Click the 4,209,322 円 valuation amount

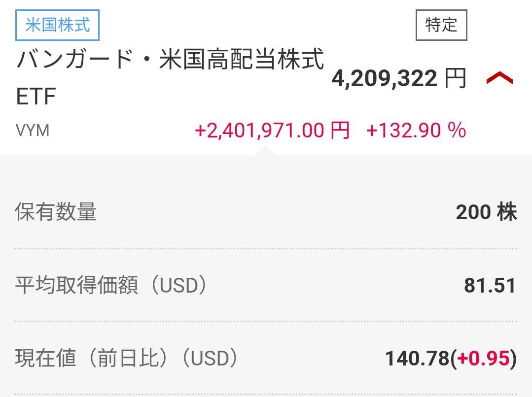(384, 79)
